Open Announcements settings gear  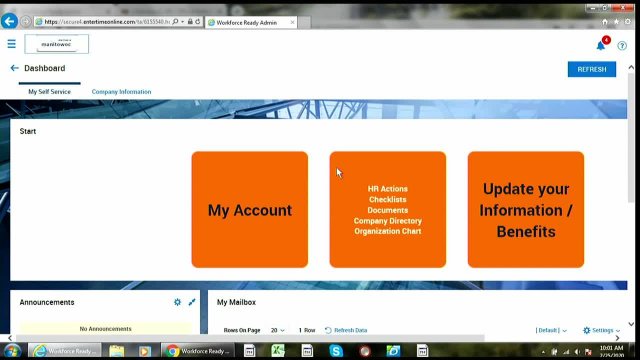pyautogui.click(x=177, y=302)
